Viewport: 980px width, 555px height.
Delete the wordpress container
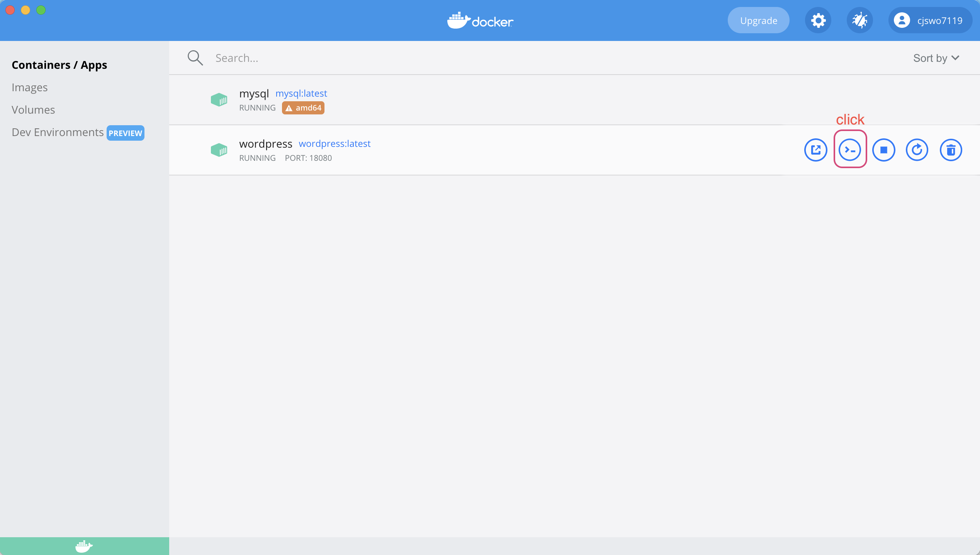point(951,150)
